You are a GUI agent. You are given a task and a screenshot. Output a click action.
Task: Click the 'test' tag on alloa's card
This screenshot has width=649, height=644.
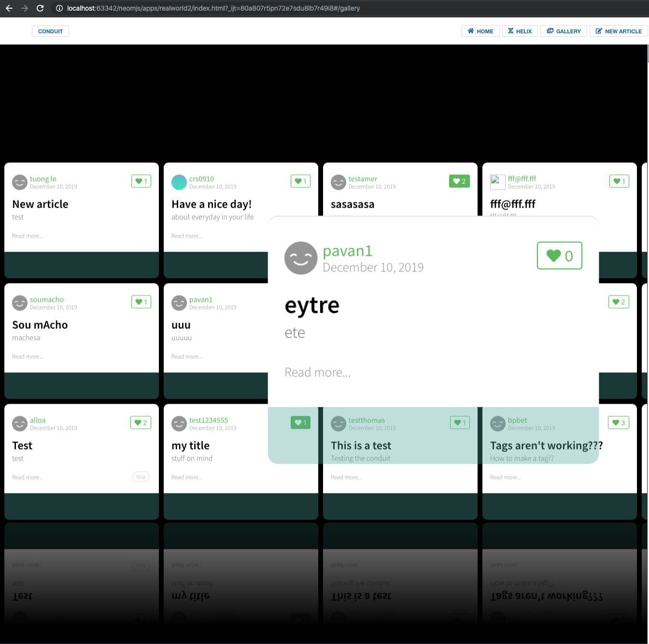pyautogui.click(x=141, y=476)
